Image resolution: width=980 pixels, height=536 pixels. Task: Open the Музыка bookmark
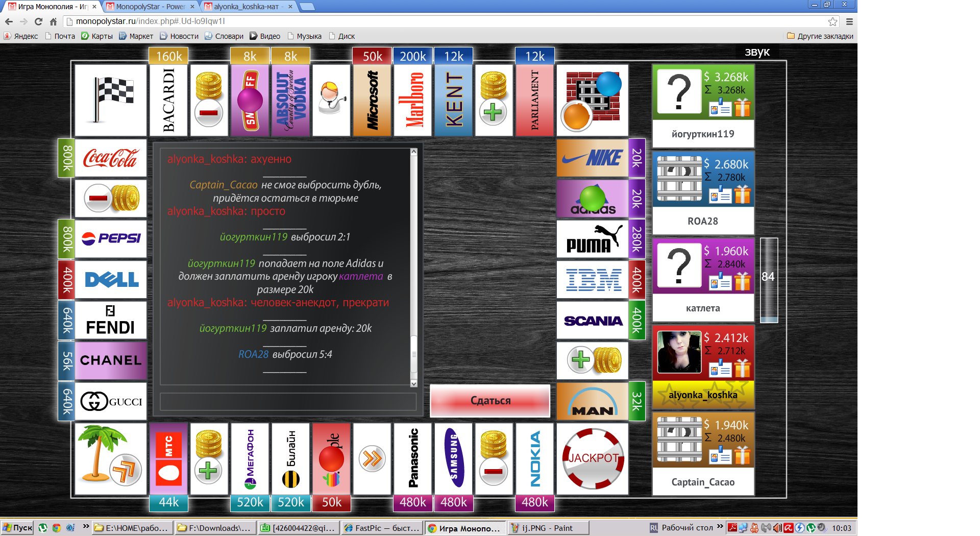pos(304,36)
